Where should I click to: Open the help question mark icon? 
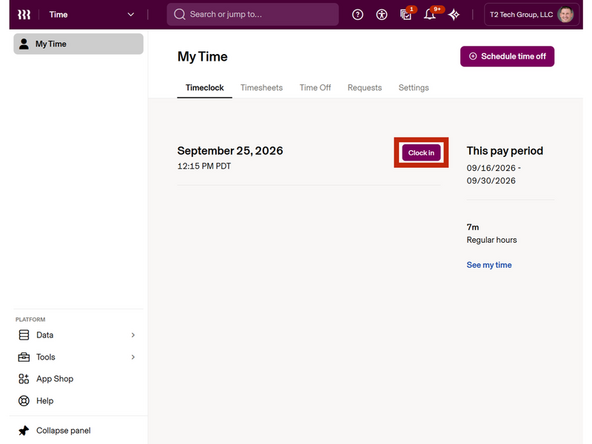point(357,15)
